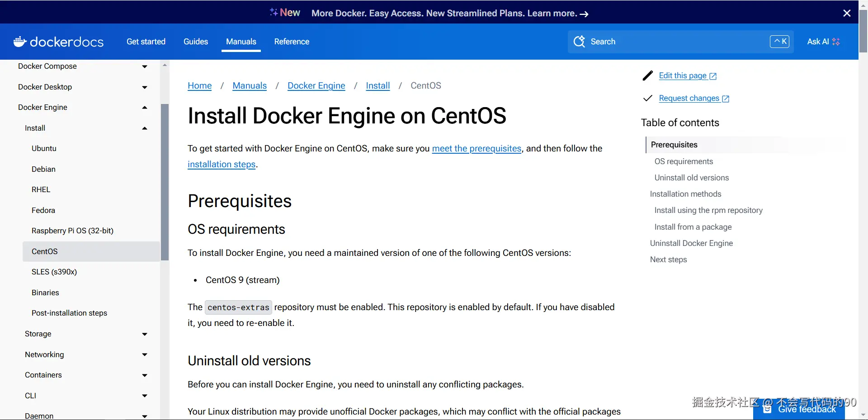The height and width of the screenshot is (420, 868).
Task: Expand the Storage sidebar section
Action: coord(145,334)
